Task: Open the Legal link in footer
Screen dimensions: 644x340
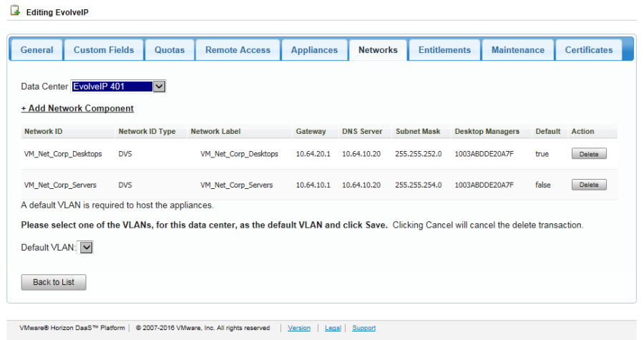Action: pyautogui.click(x=333, y=328)
